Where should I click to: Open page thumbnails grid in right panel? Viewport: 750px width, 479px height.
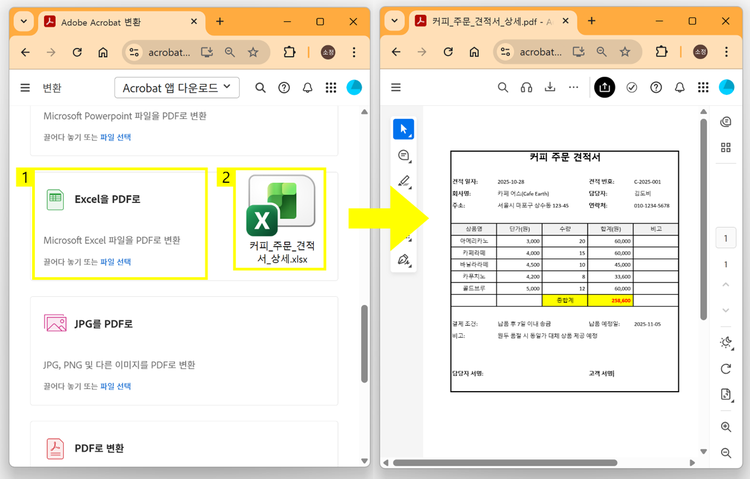pos(726,147)
